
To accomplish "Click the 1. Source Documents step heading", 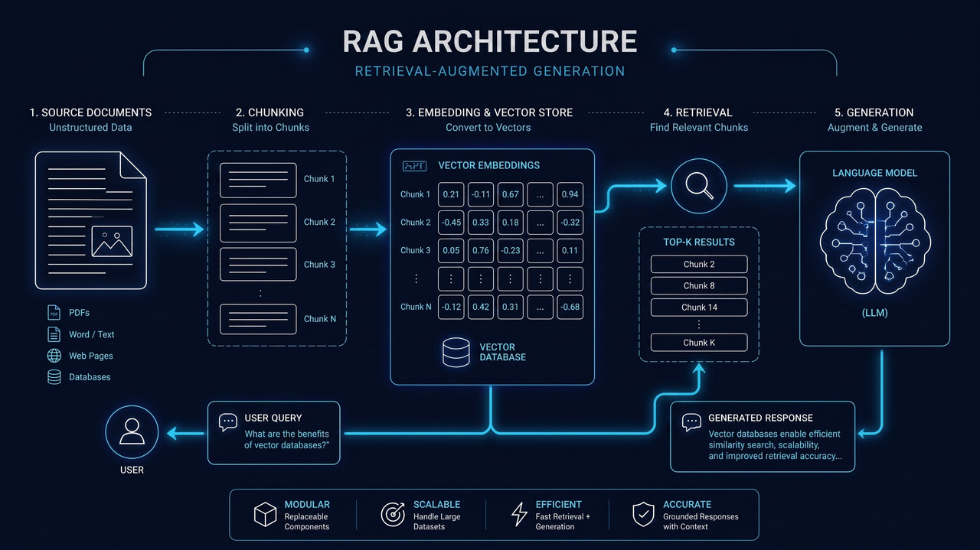I will (90, 112).
